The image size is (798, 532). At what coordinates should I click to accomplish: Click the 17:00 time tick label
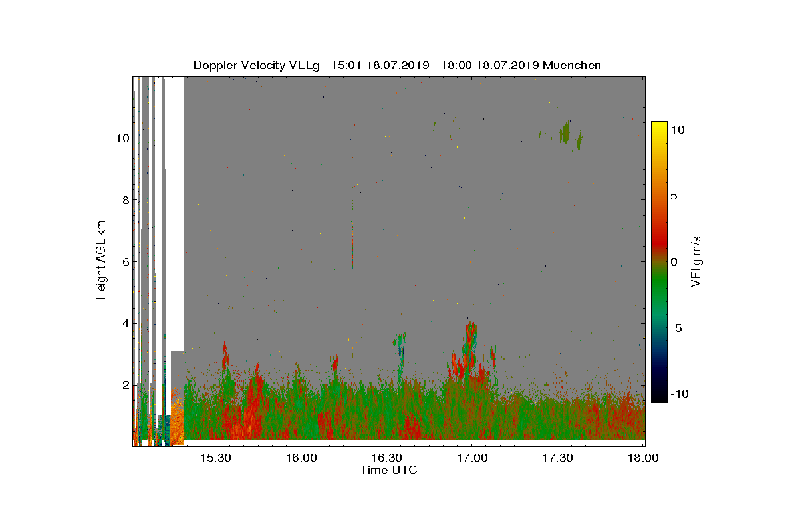(x=471, y=458)
